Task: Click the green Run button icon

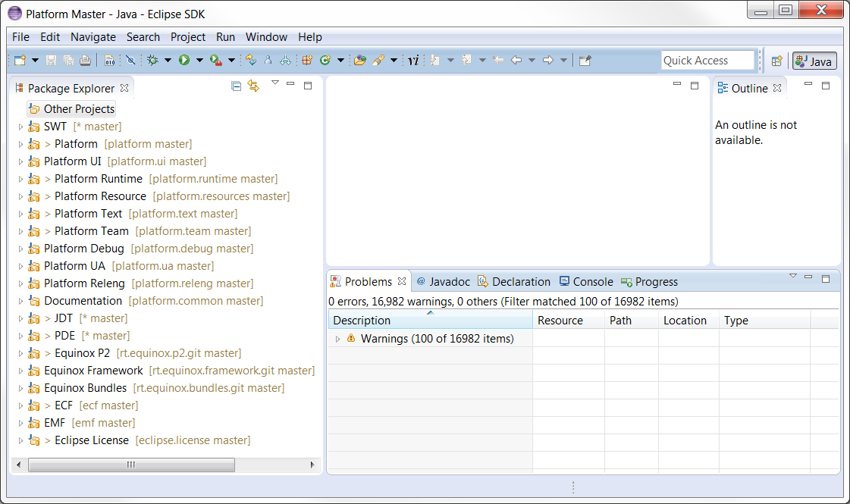Action: tap(184, 60)
